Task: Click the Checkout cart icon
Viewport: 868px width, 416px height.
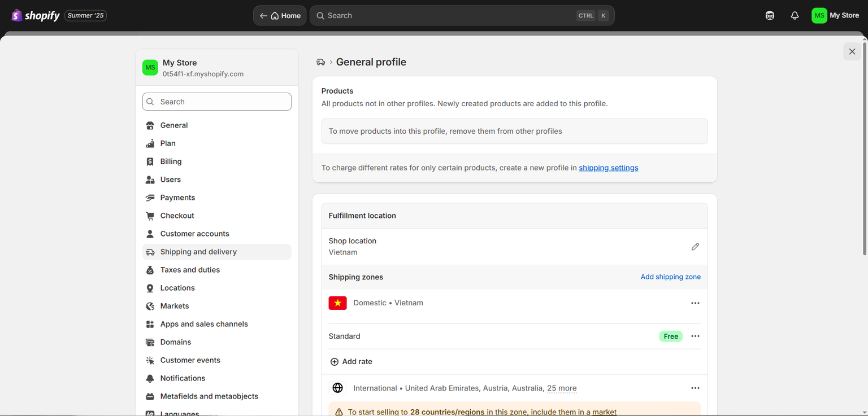Action: point(150,216)
